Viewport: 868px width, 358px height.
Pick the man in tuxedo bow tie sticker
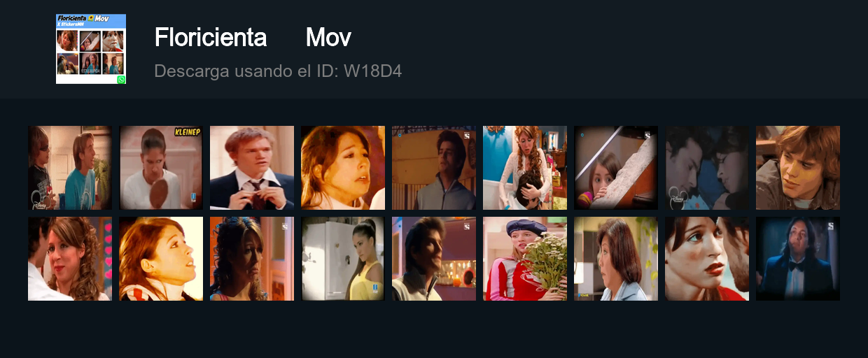(x=798, y=259)
